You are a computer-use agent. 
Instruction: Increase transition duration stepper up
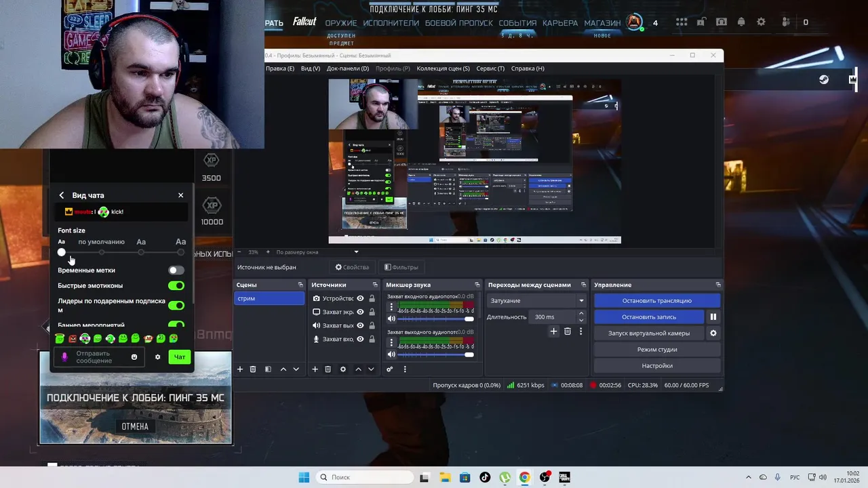tap(581, 314)
